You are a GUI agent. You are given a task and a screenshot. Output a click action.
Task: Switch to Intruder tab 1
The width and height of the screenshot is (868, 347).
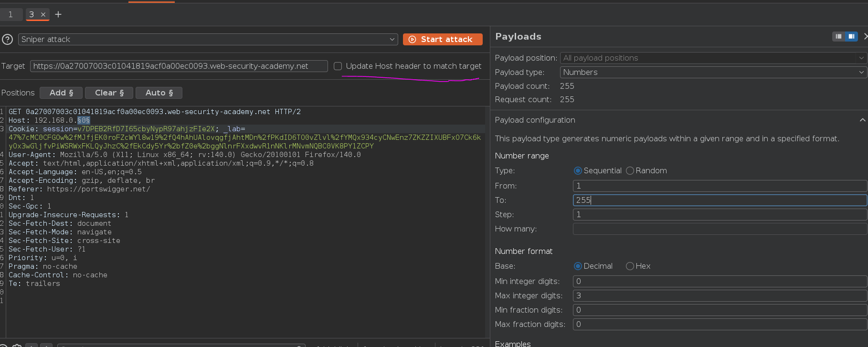click(11, 14)
